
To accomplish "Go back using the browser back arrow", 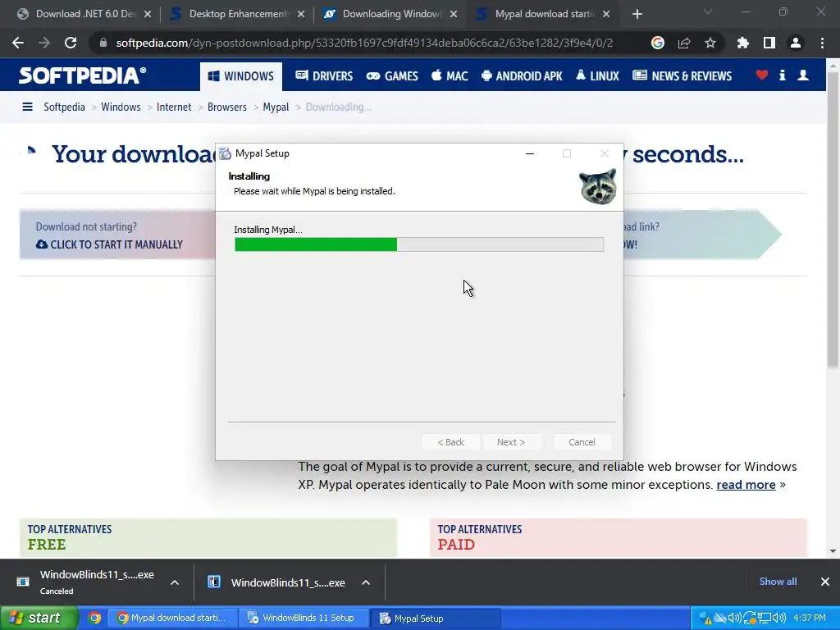I will 18,43.
